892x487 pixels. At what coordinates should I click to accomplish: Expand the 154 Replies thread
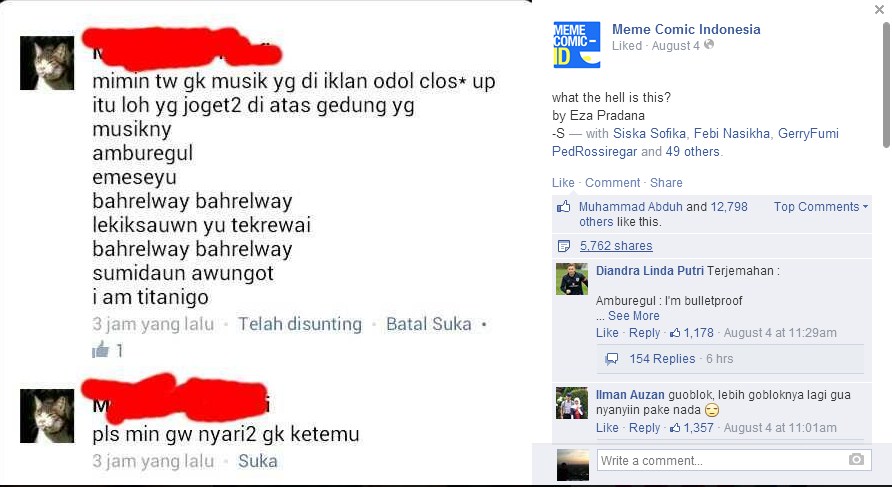click(x=662, y=359)
